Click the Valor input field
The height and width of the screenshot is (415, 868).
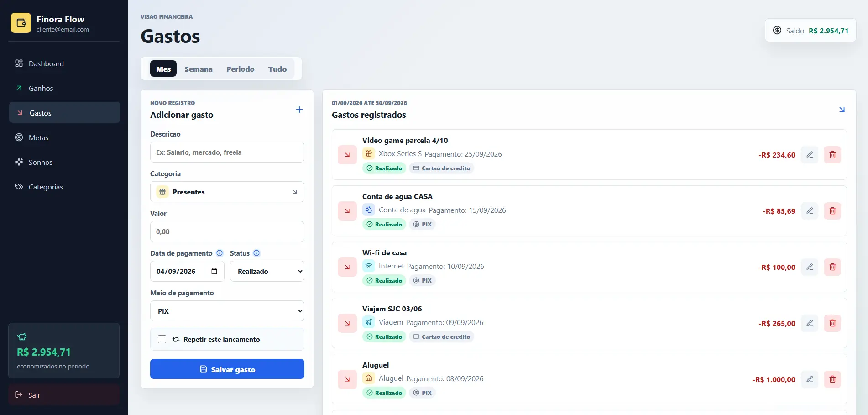(227, 231)
